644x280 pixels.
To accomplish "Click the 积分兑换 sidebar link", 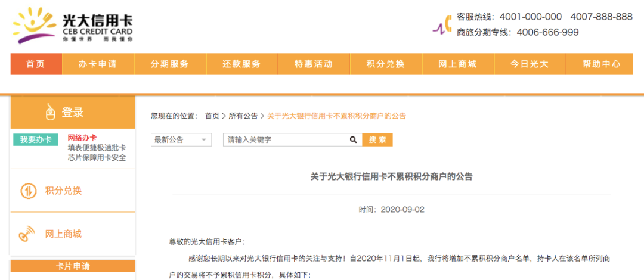I will [63, 191].
